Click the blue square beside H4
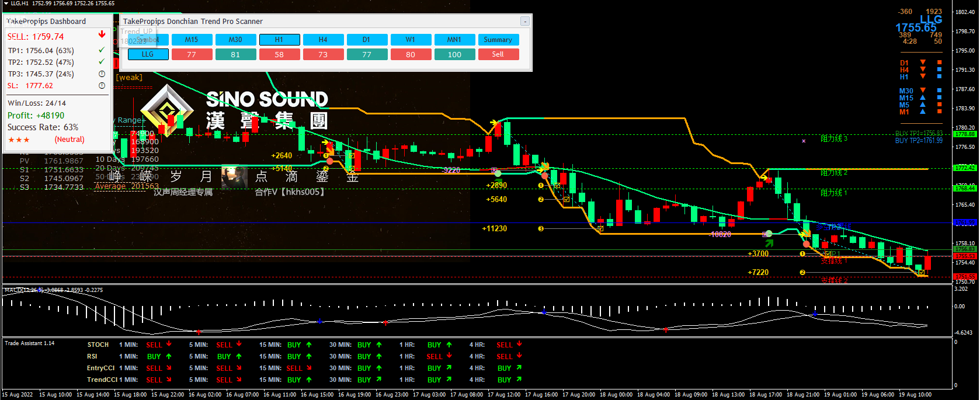Screen dimensions: 980x400 point(940,69)
